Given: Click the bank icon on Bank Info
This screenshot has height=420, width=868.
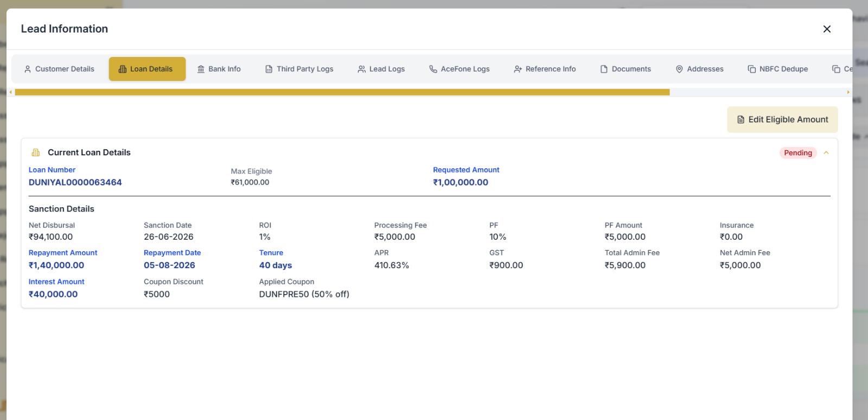Looking at the screenshot, I should tap(201, 69).
